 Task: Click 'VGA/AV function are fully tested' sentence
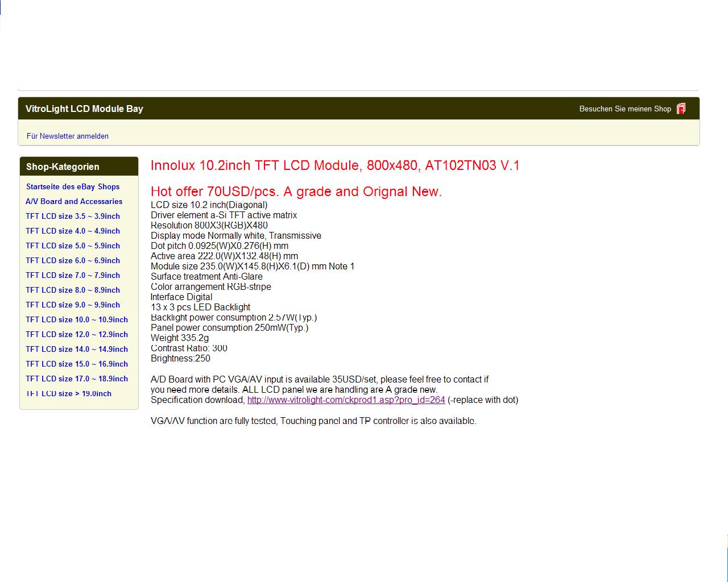pos(313,421)
